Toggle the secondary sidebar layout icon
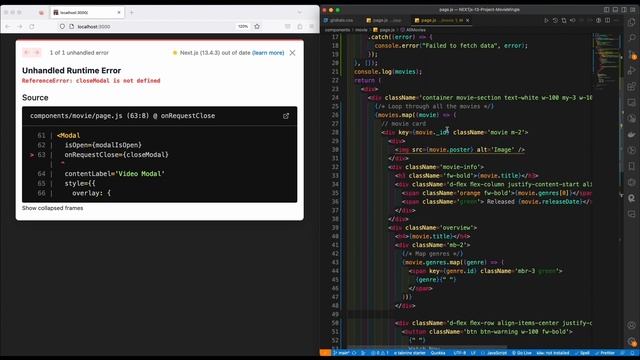Viewport: 640px width, 360px height. tap(624, 10)
